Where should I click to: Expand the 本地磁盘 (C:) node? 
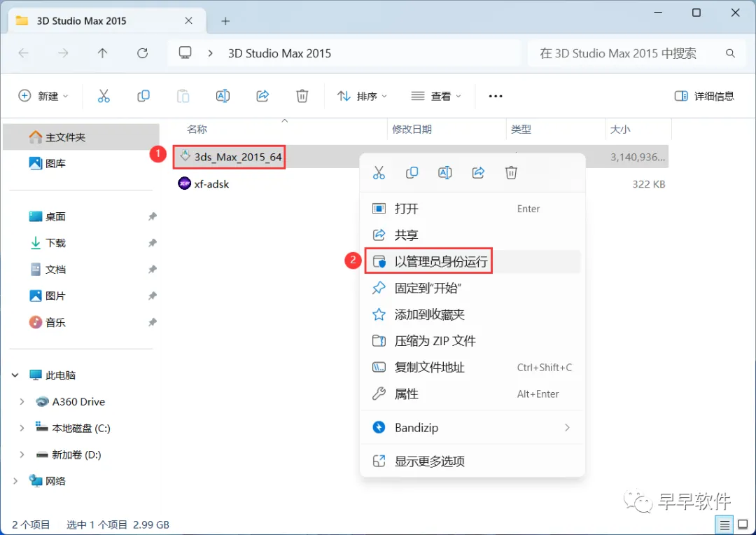click(22, 428)
